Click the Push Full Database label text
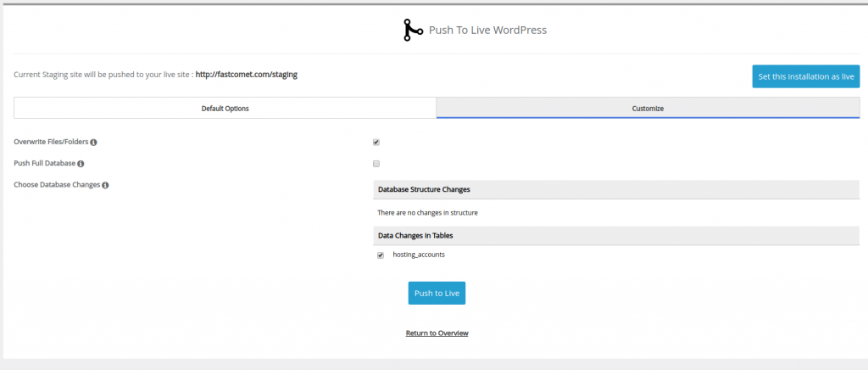This screenshot has width=868, height=370. (x=44, y=163)
